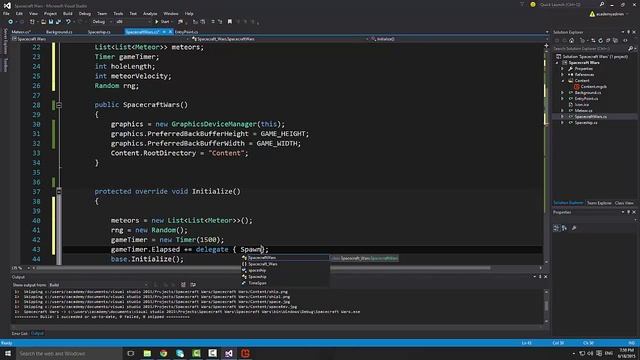Switch to the Class View tab

tap(624, 203)
